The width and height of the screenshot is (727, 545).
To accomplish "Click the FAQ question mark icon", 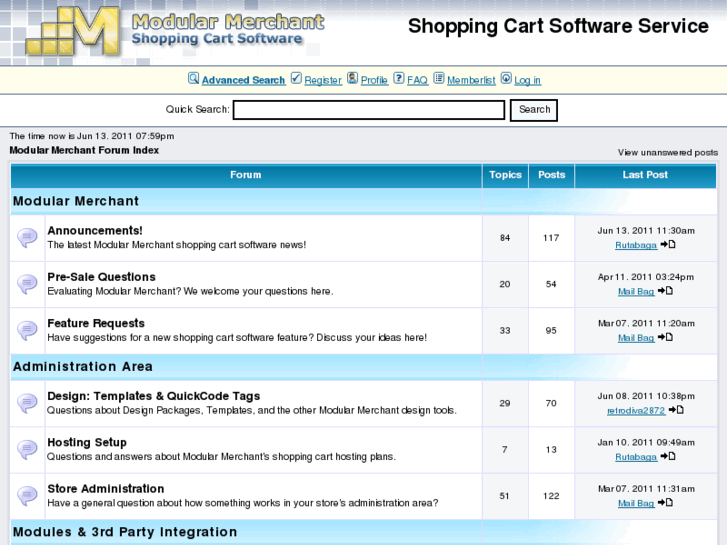I will tap(399, 78).
